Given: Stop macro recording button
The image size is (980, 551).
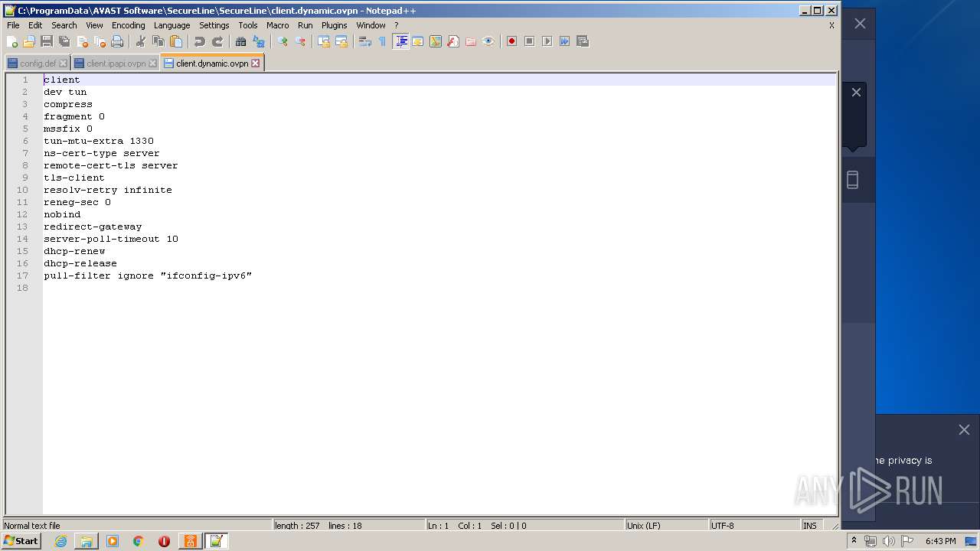Looking at the screenshot, I should pos(530,41).
